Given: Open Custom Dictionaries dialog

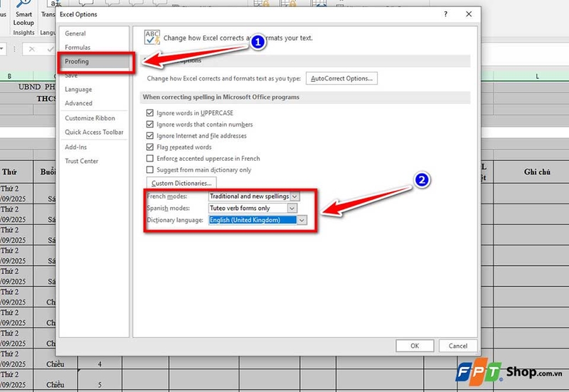Looking at the screenshot, I should (x=181, y=184).
